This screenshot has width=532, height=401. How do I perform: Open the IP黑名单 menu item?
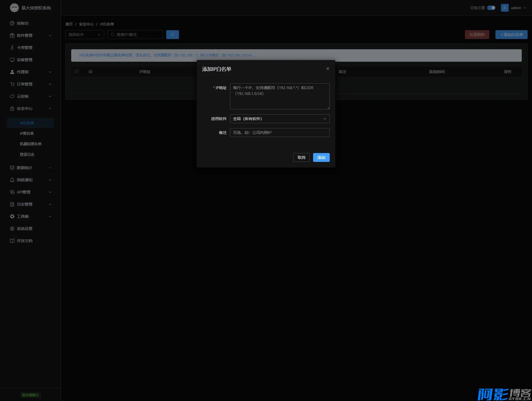[27, 133]
